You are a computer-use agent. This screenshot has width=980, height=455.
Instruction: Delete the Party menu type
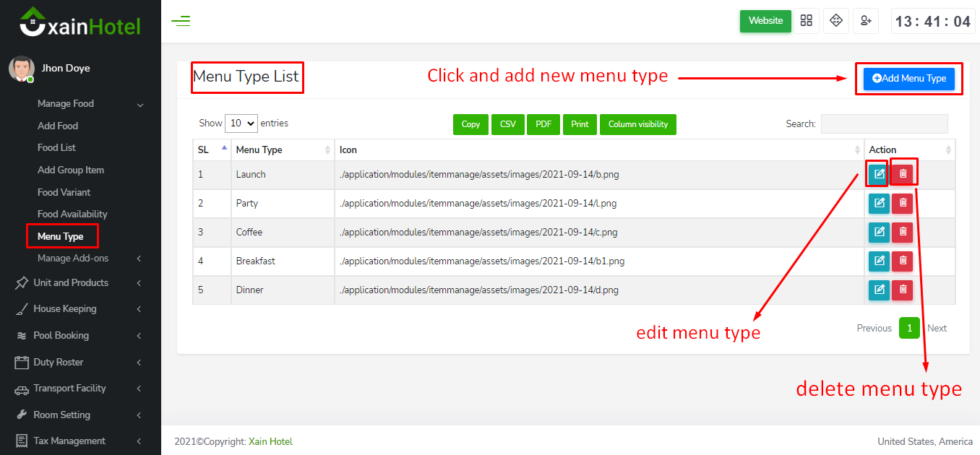902,204
